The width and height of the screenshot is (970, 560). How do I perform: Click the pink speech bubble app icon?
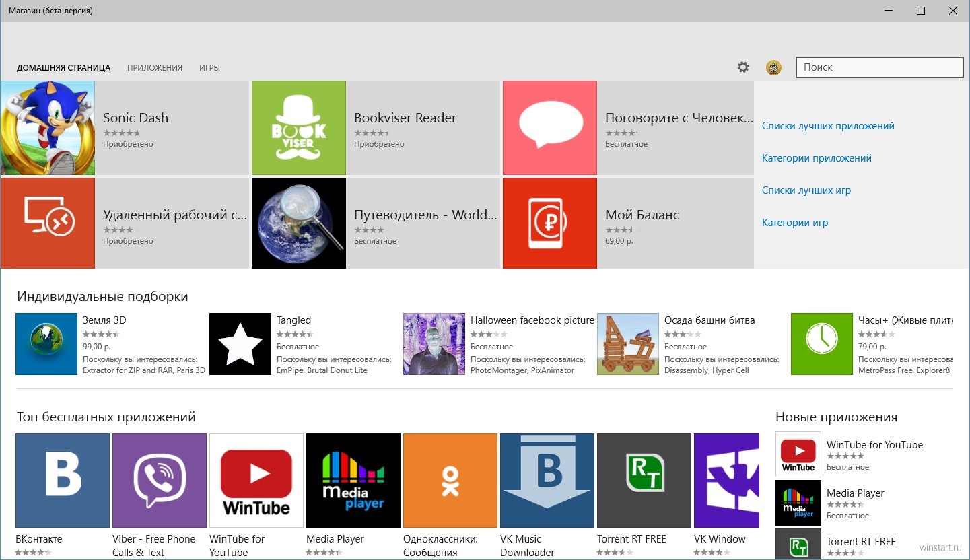550,128
